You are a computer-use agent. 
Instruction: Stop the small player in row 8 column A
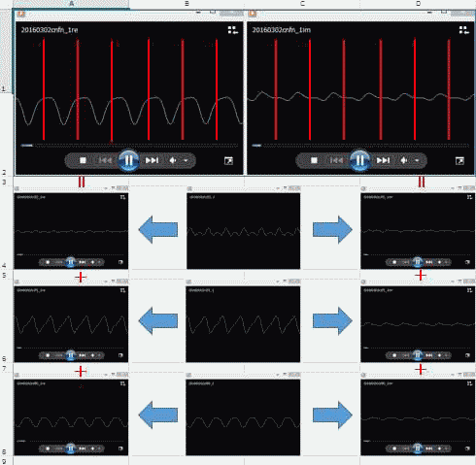tap(48, 448)
